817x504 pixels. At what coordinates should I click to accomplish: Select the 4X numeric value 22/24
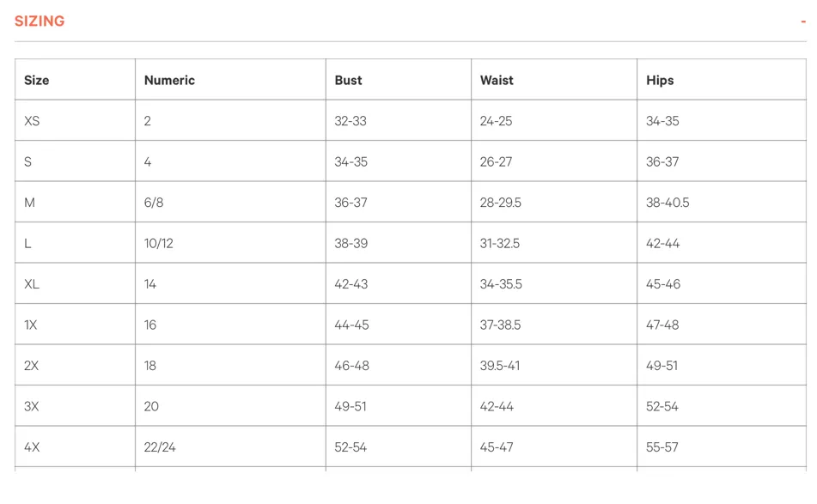point(160,447)
